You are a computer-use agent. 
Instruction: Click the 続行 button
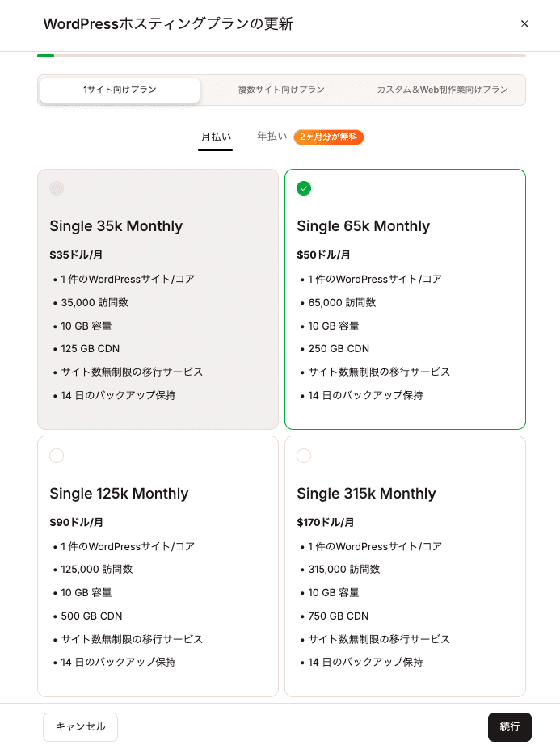tap(509, 726)
